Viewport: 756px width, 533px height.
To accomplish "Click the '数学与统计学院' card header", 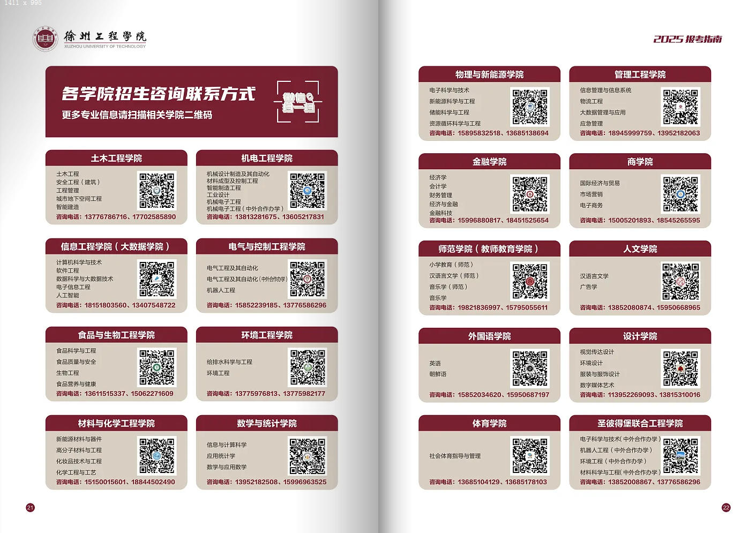I will point(267,423).
